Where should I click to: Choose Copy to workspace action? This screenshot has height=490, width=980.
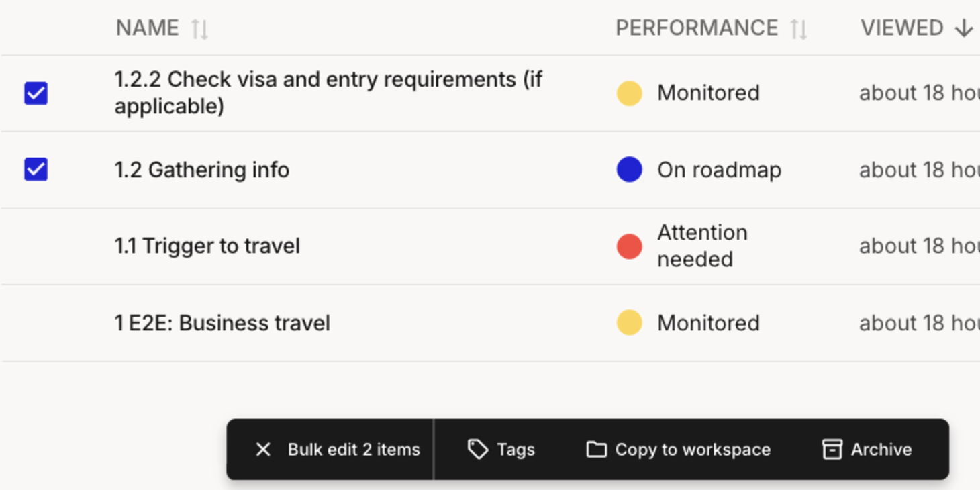692,450
